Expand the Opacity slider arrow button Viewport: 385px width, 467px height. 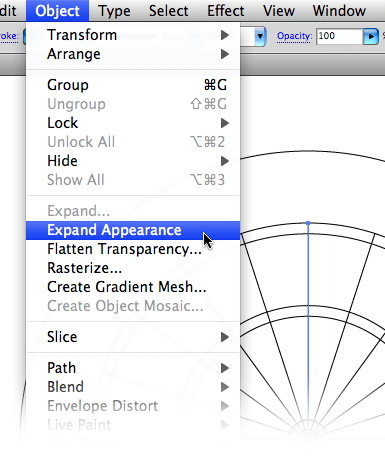(371, 36)
